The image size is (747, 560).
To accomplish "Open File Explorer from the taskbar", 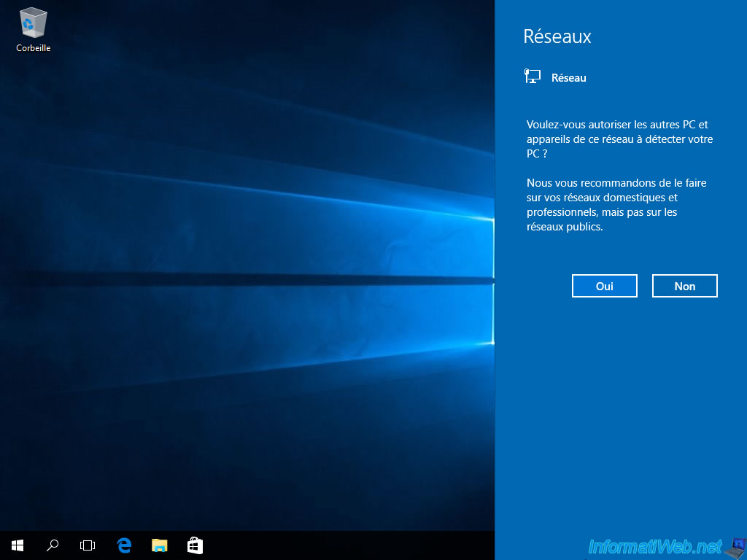I will point(160,545).
